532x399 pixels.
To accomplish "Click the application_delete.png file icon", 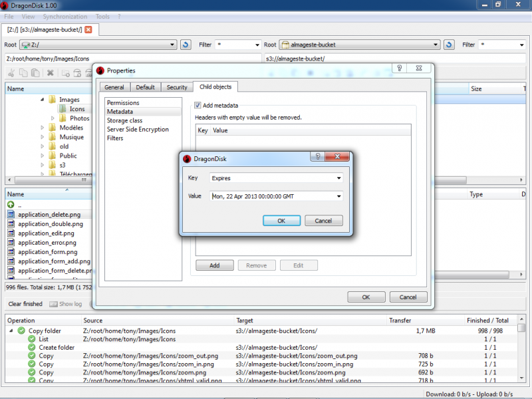I will [x=11, y=214].
